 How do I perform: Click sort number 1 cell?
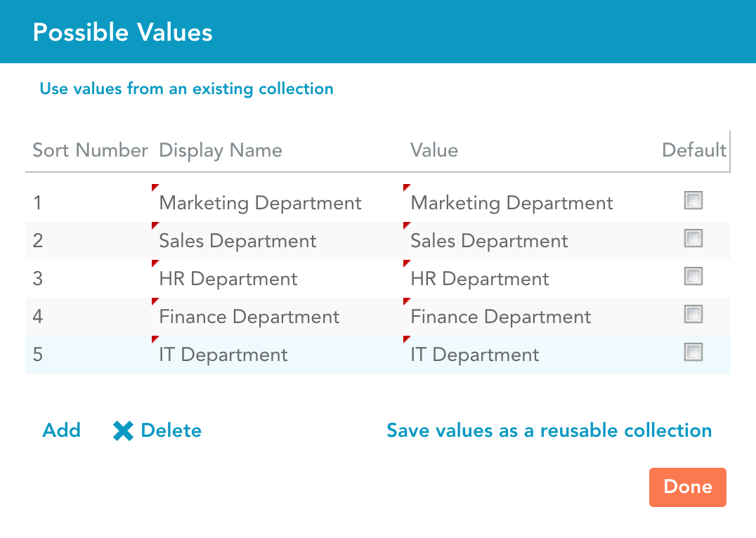pyautogui.click(x=89, y=203)
